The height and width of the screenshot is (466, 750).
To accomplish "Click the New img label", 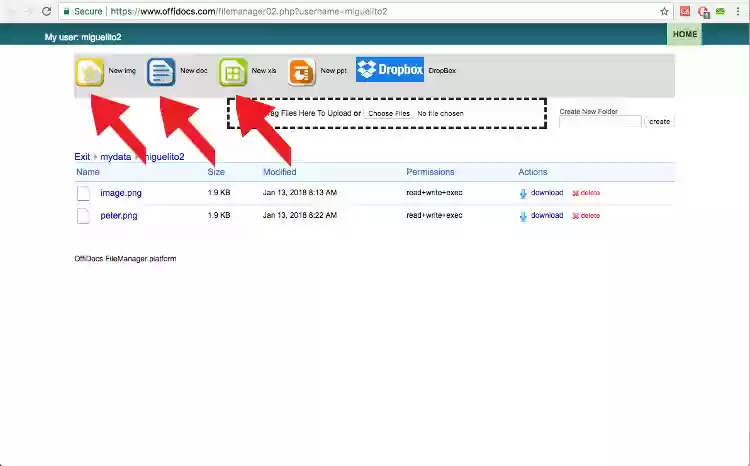I will (122, 70).
